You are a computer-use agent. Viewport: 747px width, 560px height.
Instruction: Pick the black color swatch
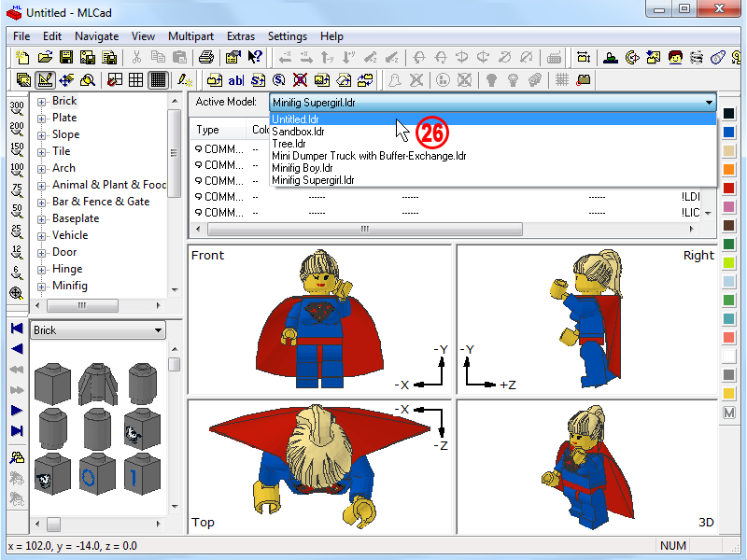coord(728,113)
